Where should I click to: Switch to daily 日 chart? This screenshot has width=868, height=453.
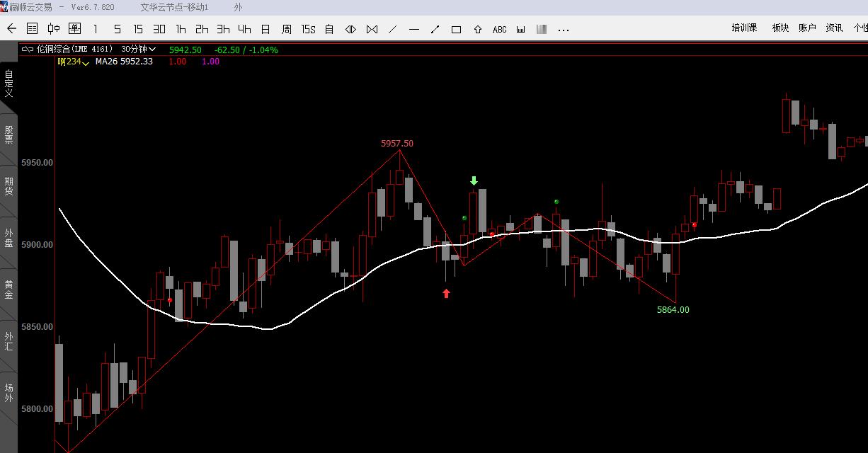coord(265,29)
